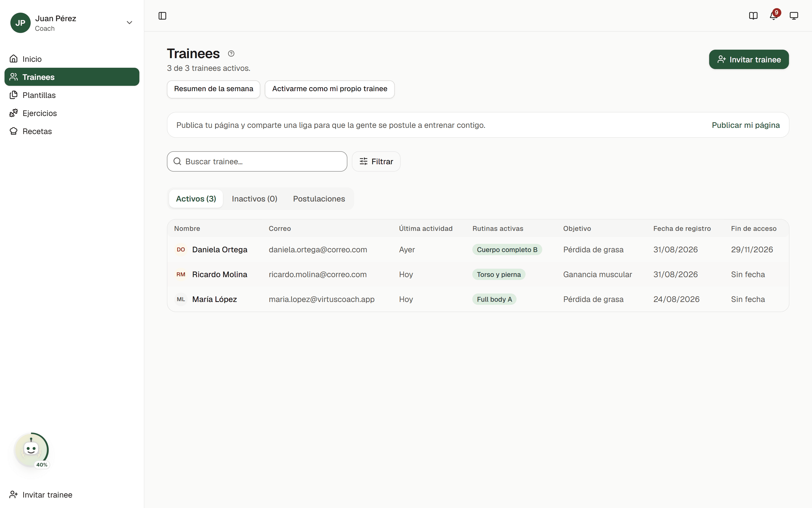Open trainee Ricardo Molina's name
The height and width of the screenshot is (508, 812).
219,275
